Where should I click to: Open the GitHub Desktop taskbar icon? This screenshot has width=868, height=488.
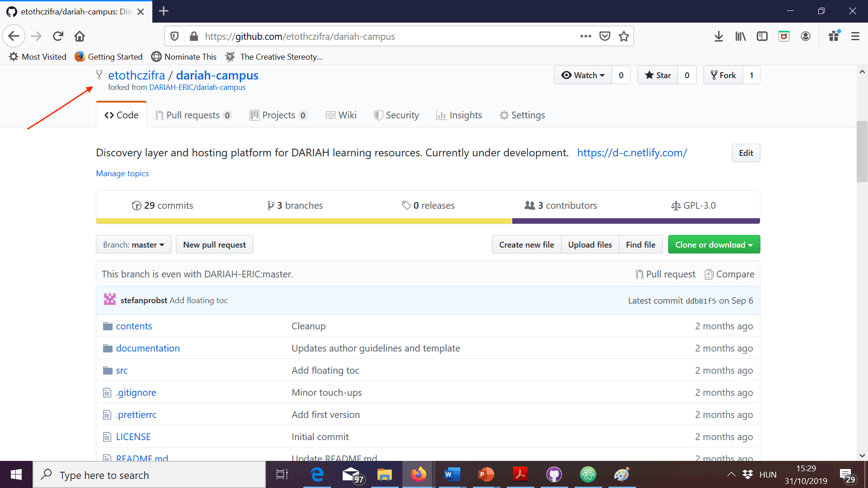point(554,474)
